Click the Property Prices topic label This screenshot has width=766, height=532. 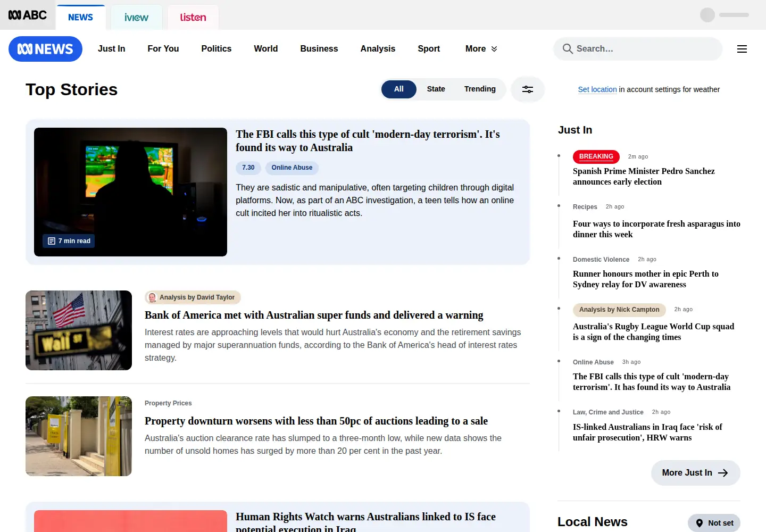168,403
